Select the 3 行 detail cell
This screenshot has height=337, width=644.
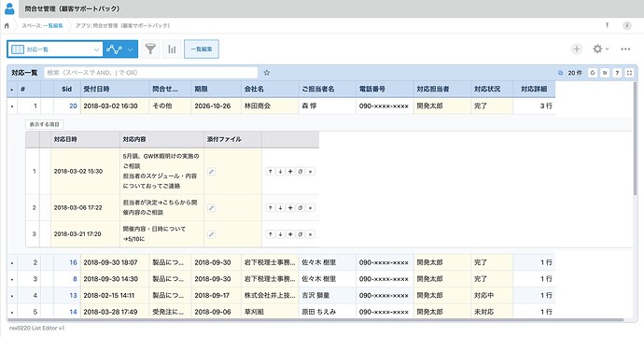click(534, 106)
